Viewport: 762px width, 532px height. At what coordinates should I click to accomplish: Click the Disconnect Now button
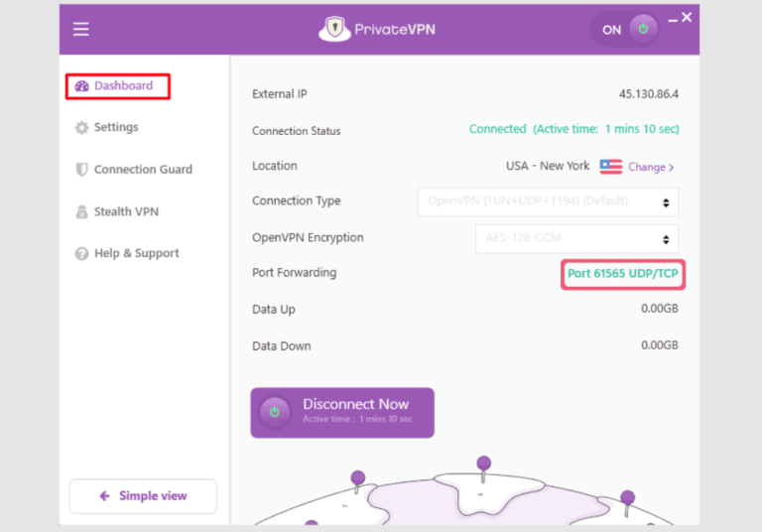tap(342, 412)
